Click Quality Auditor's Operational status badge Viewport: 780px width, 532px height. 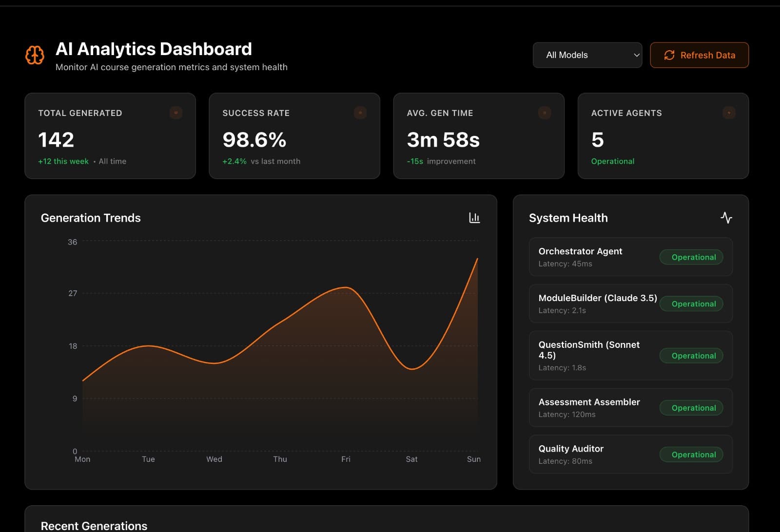691,455
